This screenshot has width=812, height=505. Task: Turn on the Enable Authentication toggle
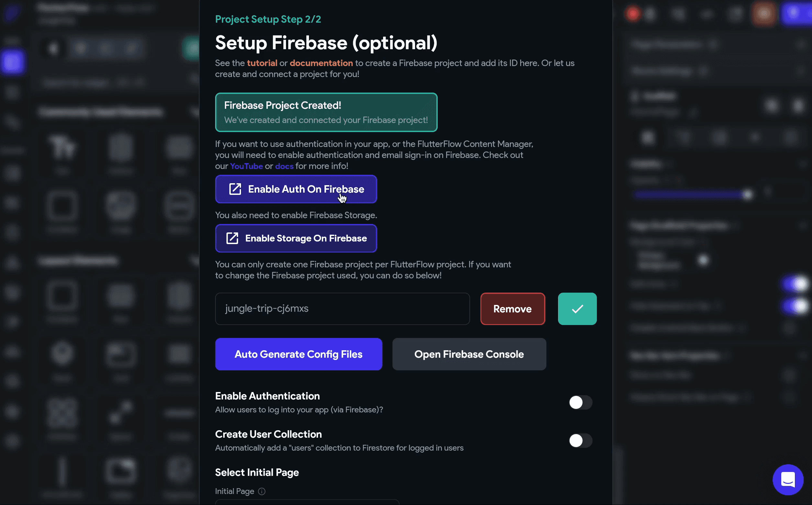[x=580, y=402]
